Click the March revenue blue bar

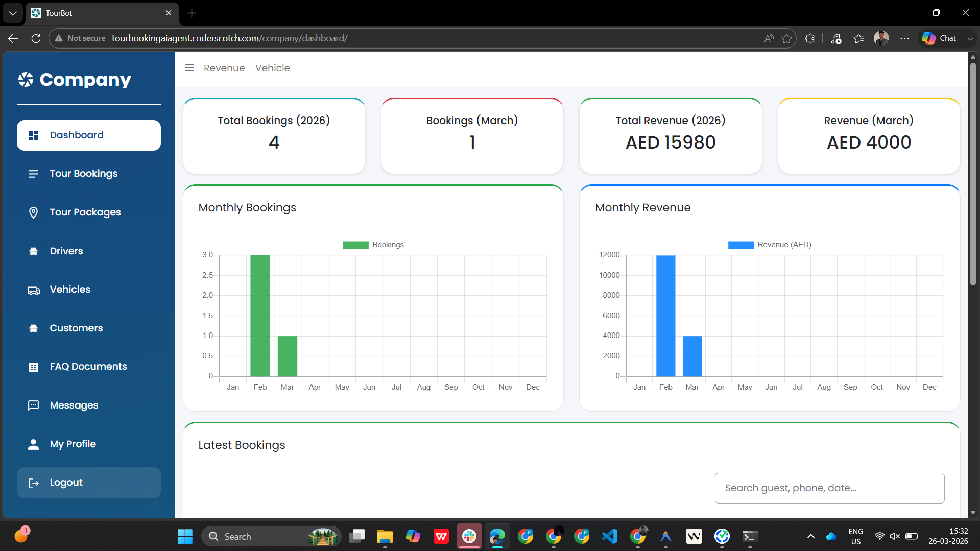click(692, 356)
